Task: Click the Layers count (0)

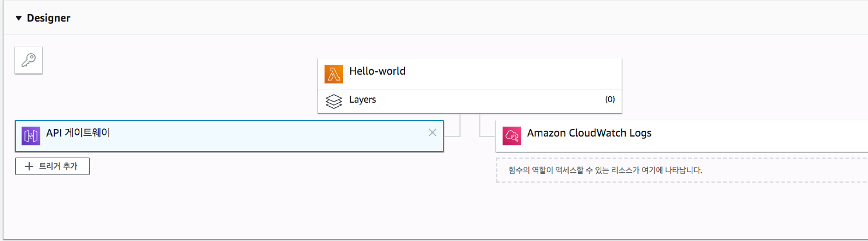Action: pyautogui.click(x=609, y=100)
